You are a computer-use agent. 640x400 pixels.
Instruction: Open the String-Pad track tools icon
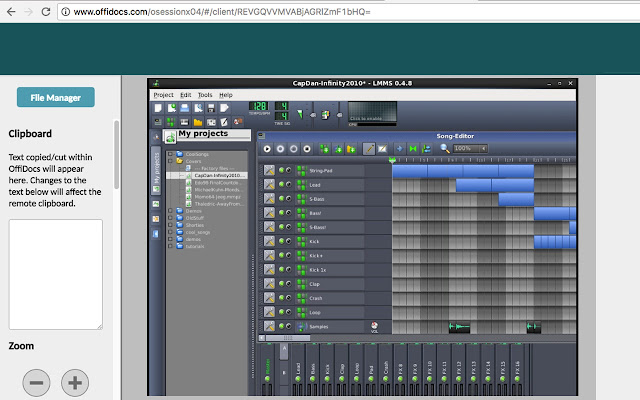pyautogui.click(x=269, y=171)
